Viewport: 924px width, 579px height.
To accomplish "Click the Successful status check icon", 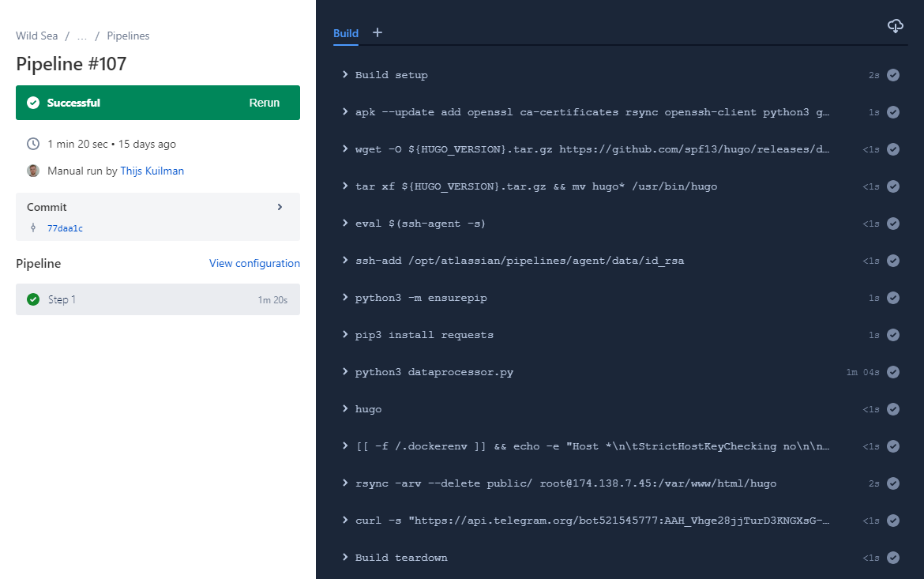I will tap(33, 103).
